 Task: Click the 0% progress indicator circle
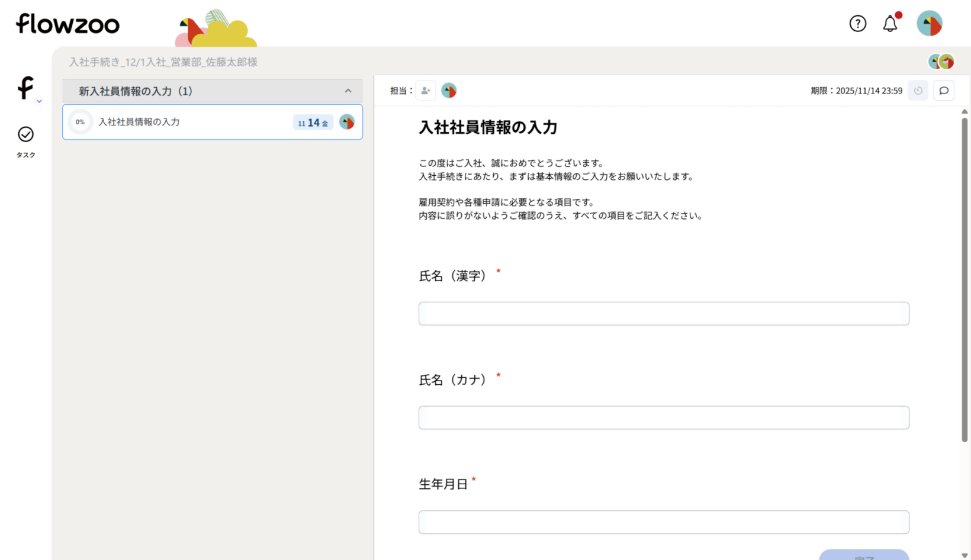click(80, 122)
